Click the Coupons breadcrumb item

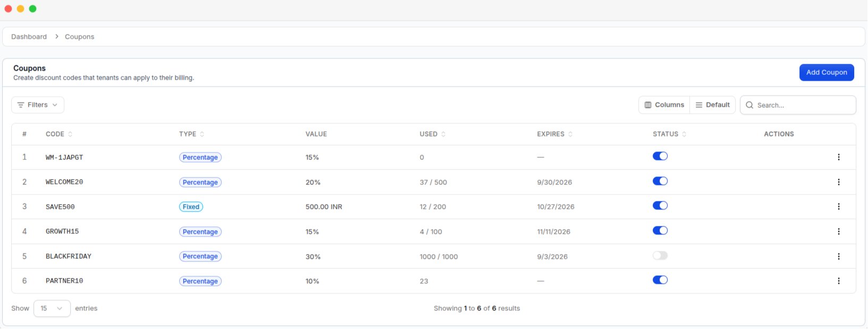coord(79,37)
